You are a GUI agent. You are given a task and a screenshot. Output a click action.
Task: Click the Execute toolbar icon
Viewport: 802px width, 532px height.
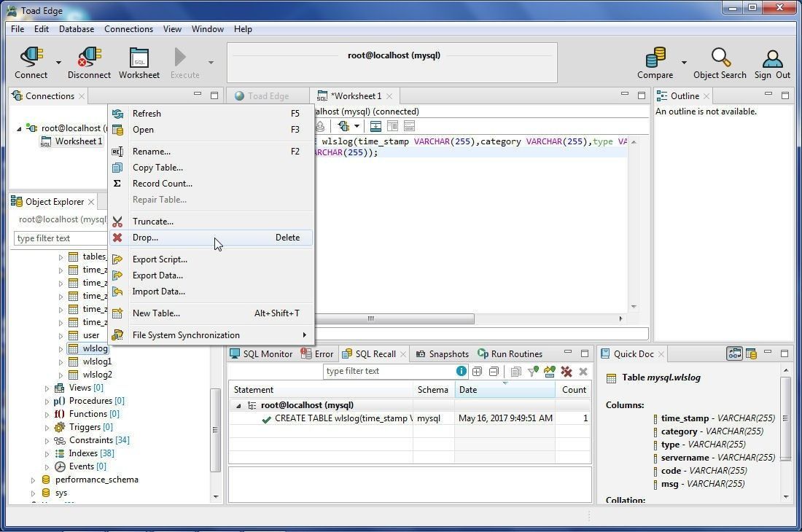pyautogui.click(x=179, y=57)
